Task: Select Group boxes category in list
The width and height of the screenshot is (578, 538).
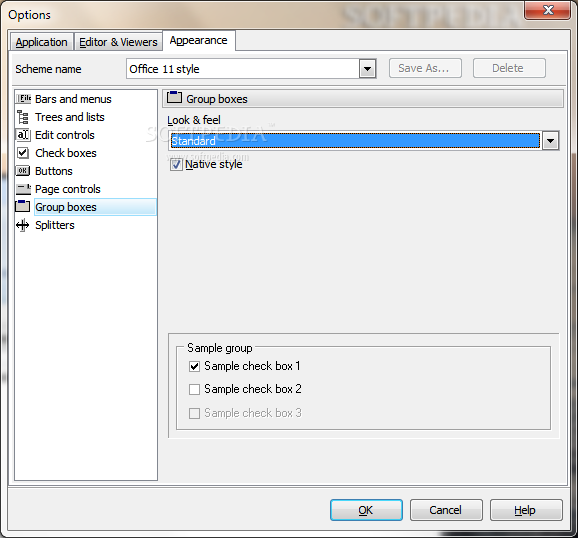Action: pyautogui.click(x=95, y=207)
